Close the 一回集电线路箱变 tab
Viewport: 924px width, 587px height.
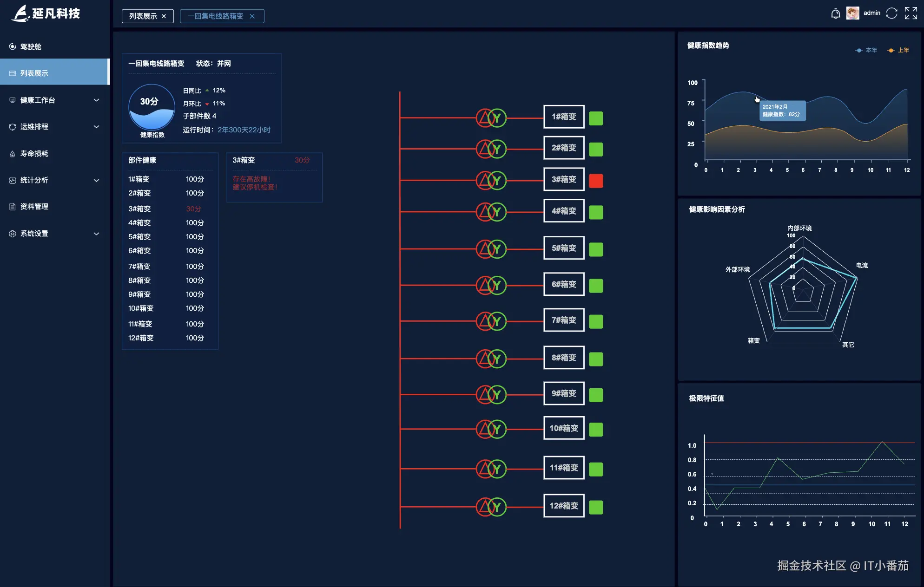tap(252, 16)
